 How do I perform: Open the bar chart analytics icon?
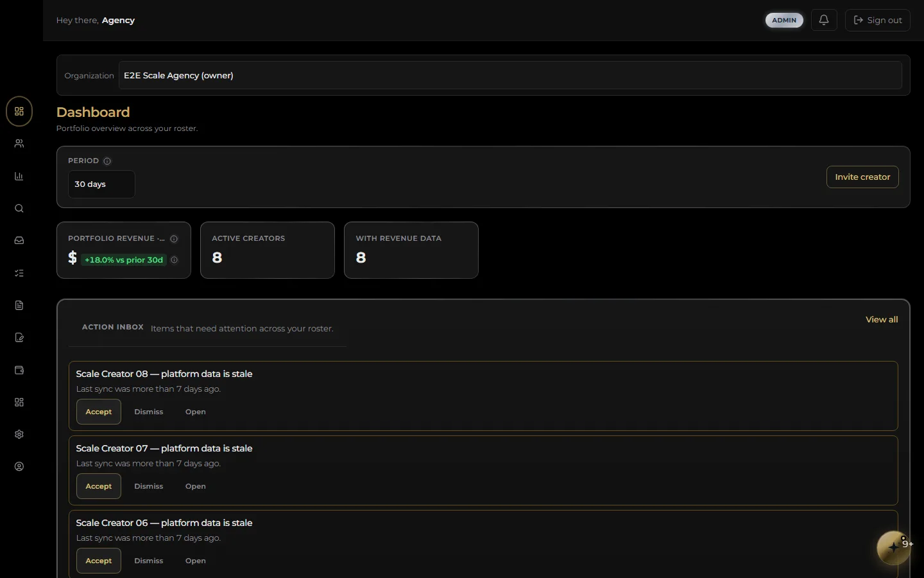(19, 176)
